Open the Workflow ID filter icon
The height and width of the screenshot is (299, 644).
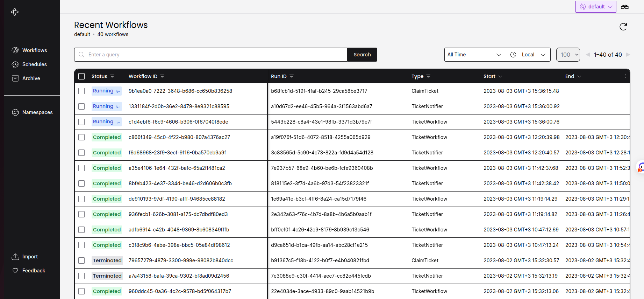click(162, 76)
